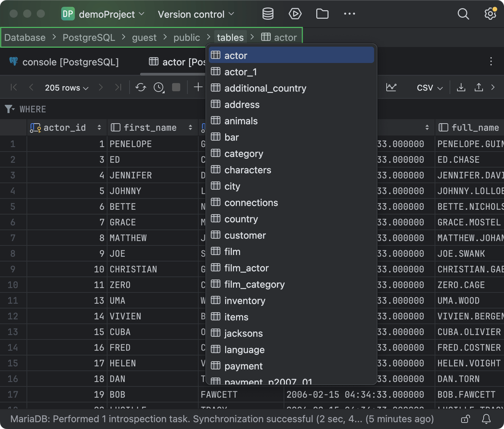Open the 205 rows page size dropdown
This screenshot has width=504, height=429.
(x=66, y=88)
